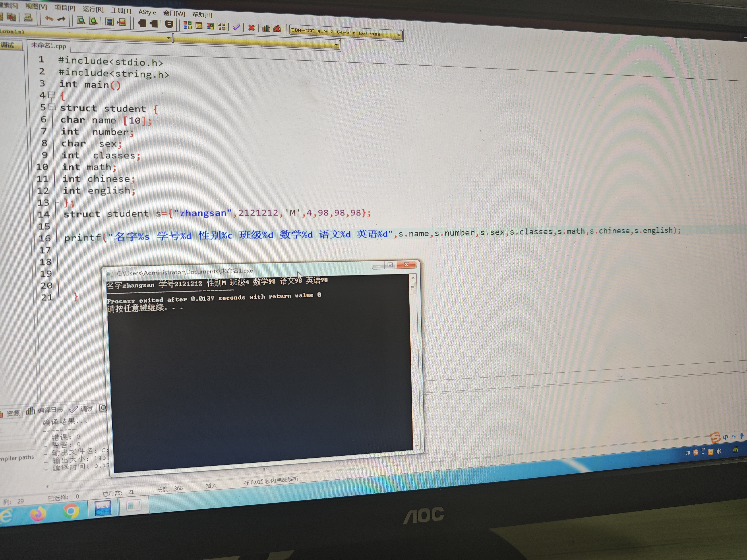Click the Redo arrow toolbar icon
The width and height of the screenshot is (747, 560).
pos(61,19)
